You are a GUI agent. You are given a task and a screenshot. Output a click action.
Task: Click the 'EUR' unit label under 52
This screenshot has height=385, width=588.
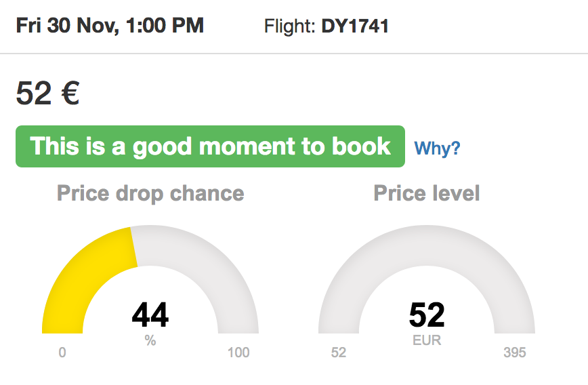tap(427, 341)
